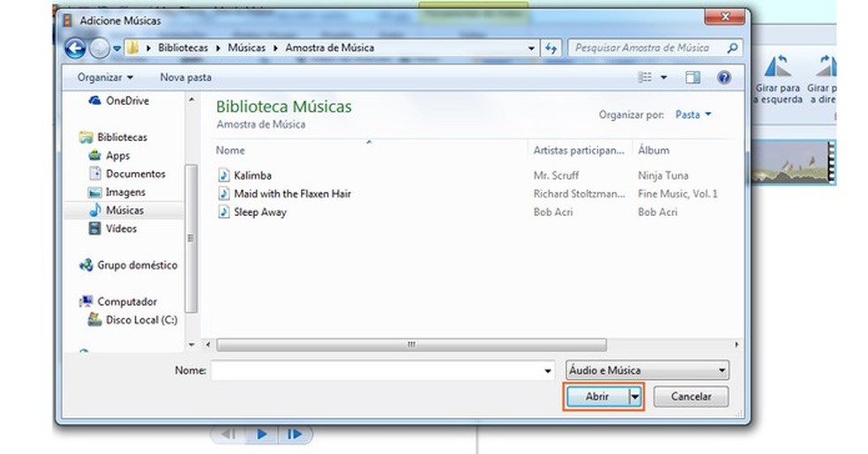This screenshot has height=454, width=868.
Task: Click the file list scroll right arrow
Action: point(737,345)
